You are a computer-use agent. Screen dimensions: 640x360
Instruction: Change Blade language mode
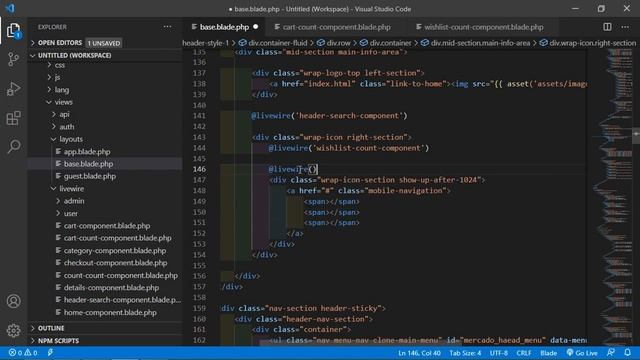[549, 353]
